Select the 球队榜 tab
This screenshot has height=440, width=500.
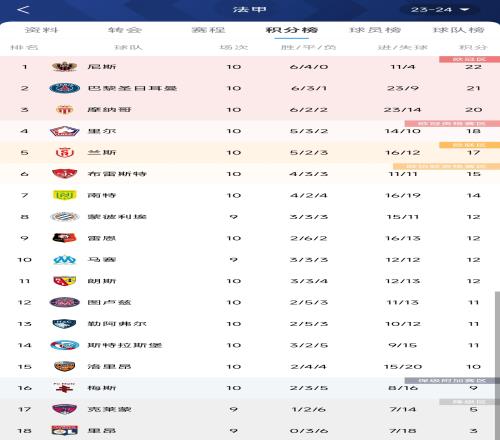click(x=458, y=30)
